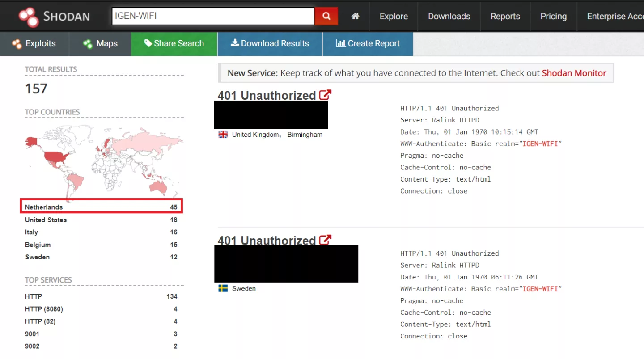Filter results by Netherlands
Viewport: 644px width, 359px height.
pyautogui.click(x=101, y=207)
